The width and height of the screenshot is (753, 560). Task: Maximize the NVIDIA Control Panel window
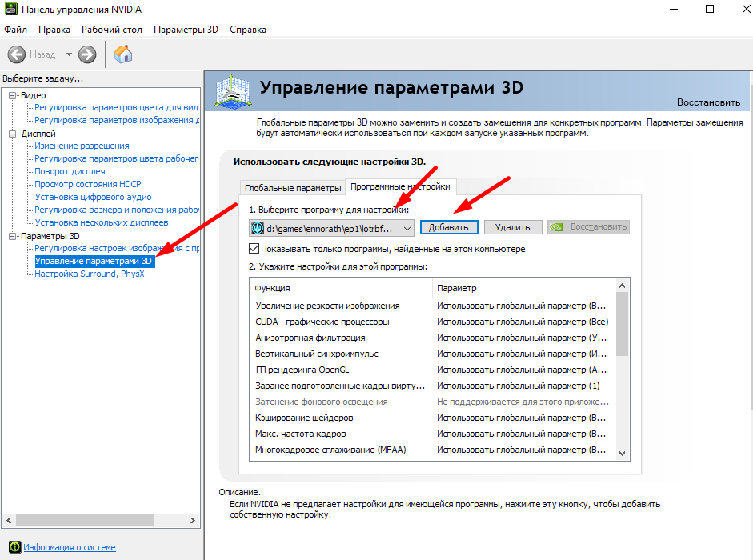click(710, 9)
